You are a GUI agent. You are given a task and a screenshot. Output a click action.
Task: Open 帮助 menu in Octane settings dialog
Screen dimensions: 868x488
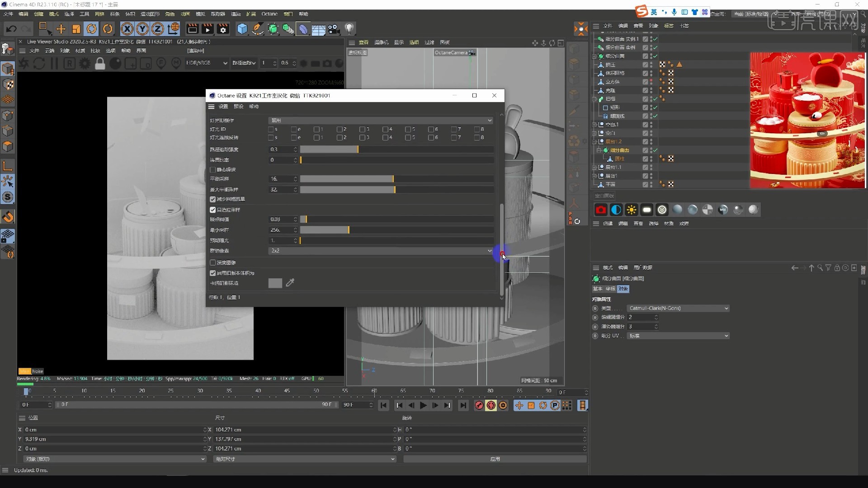coord(254,107)
